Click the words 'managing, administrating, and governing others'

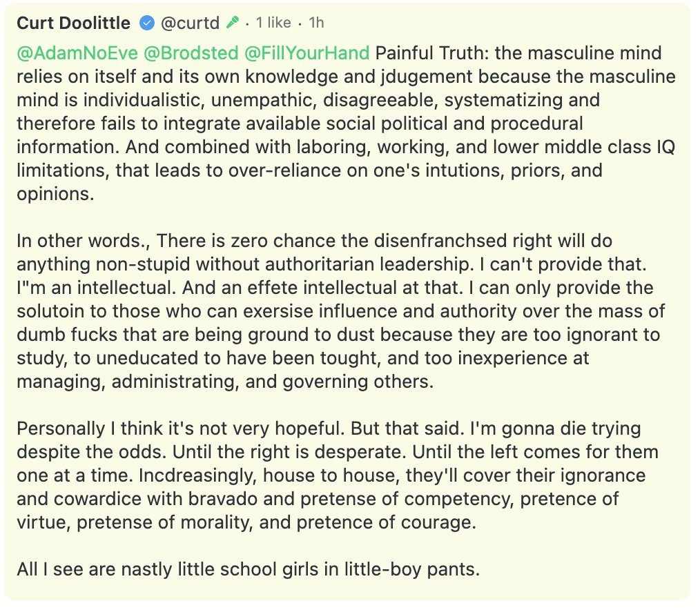pyautogui.click(x=225, y=382)
